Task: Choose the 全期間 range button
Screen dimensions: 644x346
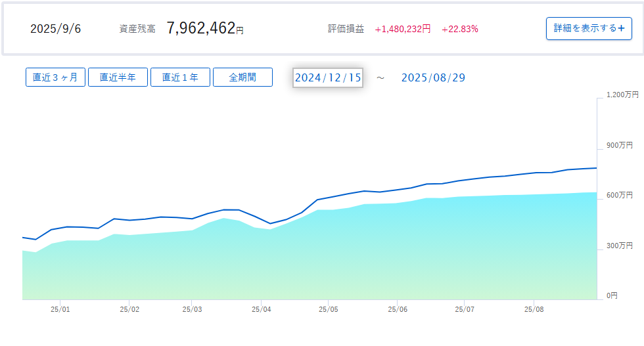Action: [242, 77]
